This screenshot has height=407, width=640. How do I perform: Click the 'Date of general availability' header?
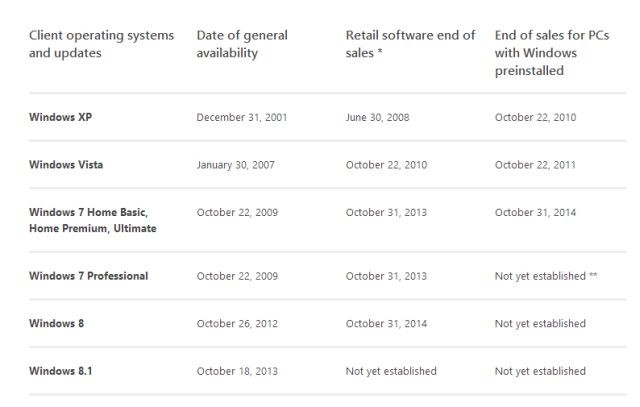(x=242, y=44)
